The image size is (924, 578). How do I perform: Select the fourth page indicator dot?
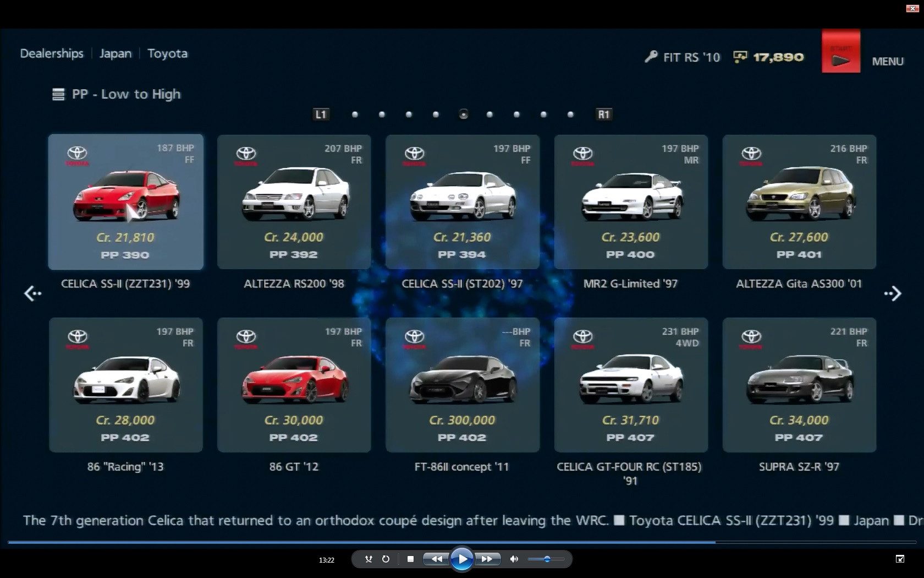(436, 114)
